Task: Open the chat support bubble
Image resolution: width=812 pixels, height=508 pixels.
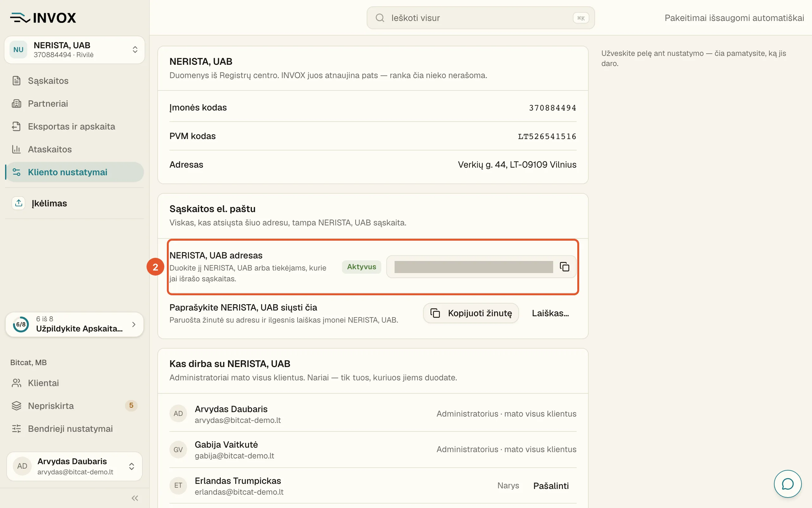Action: [x=788, y=484]
